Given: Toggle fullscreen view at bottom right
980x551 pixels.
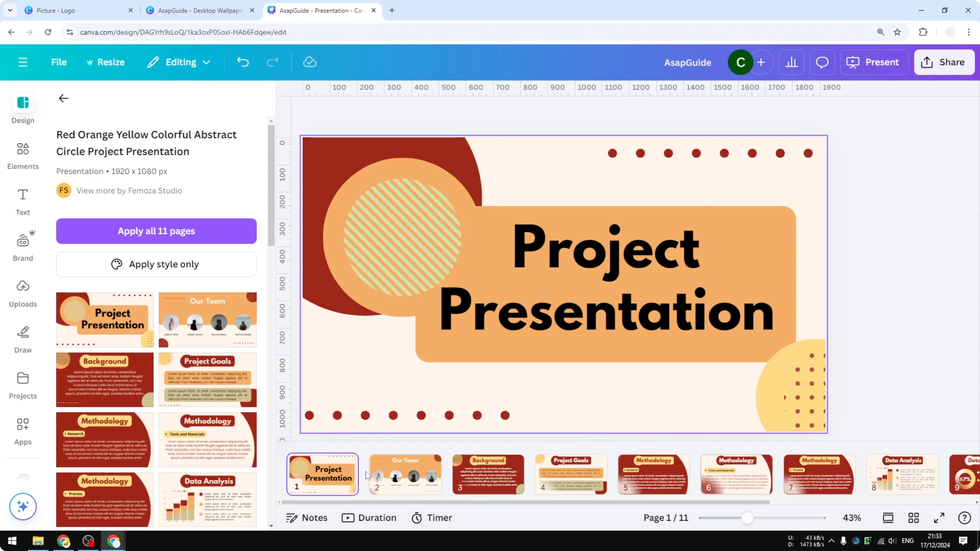Looking at the screenshot, I should [x=939, y=517].
